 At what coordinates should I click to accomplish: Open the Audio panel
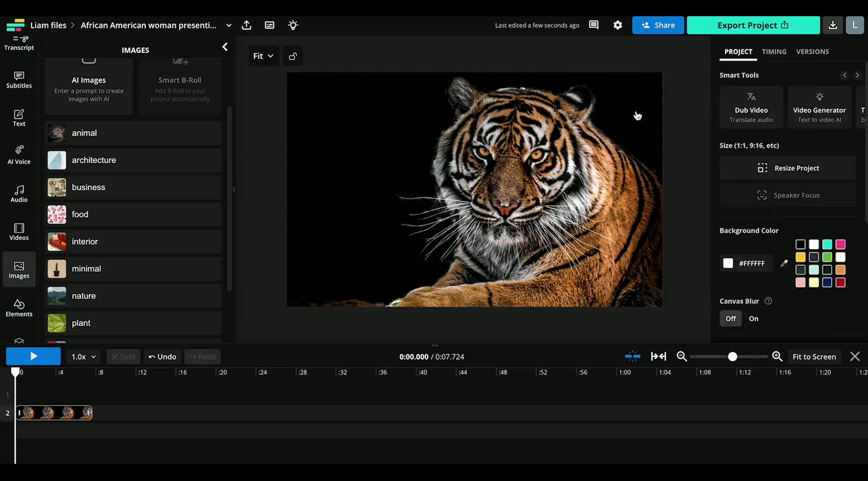point(19,193)
